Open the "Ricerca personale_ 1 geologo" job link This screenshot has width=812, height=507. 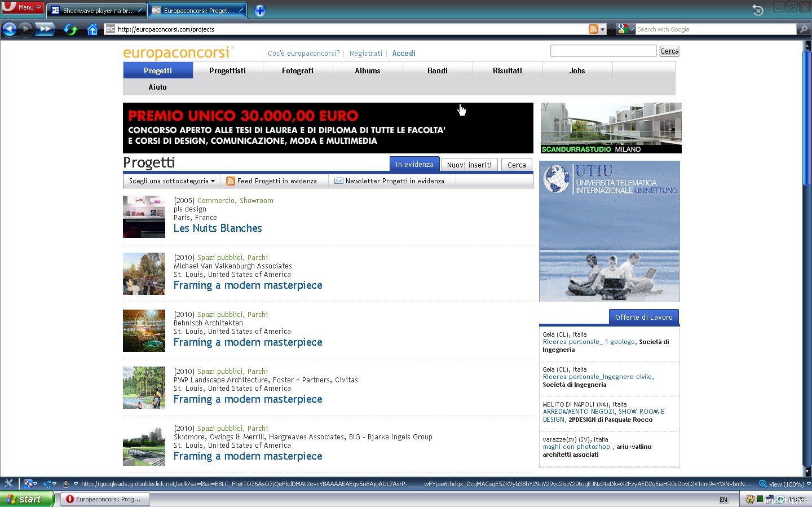(x=590, y=342)
